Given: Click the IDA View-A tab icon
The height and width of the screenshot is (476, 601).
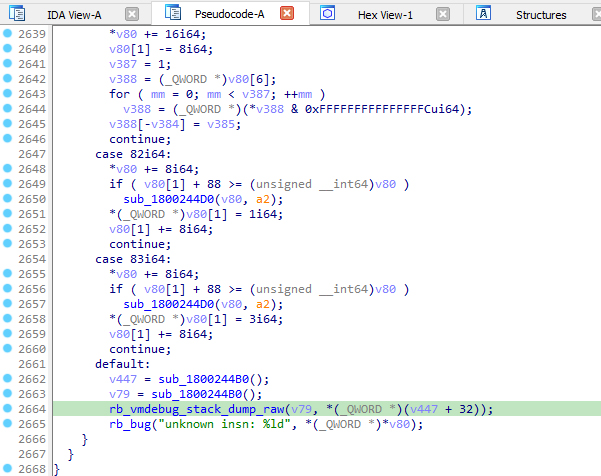Looking at the screenshot, I should click(x=17, y=13).
